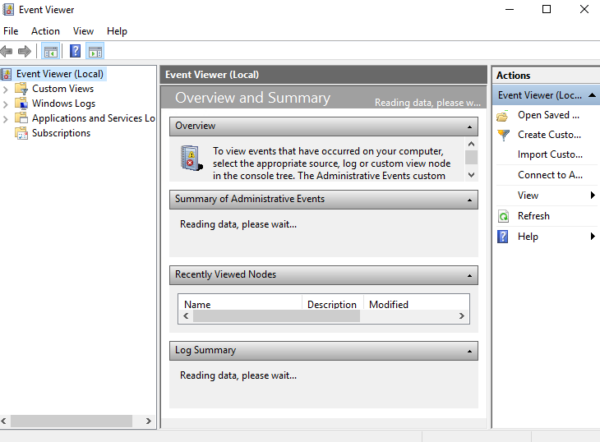Click Import Custom View action

pos(549,155)
